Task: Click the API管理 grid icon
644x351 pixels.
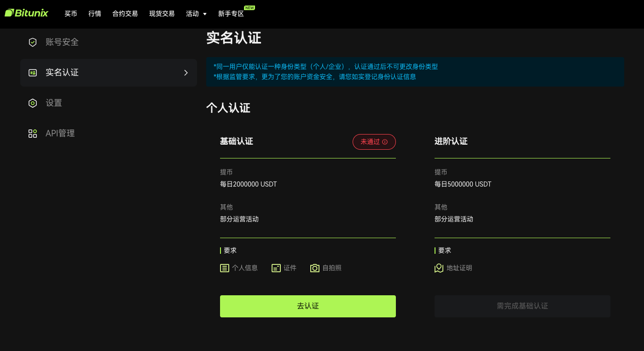Action: click(33, 134)
